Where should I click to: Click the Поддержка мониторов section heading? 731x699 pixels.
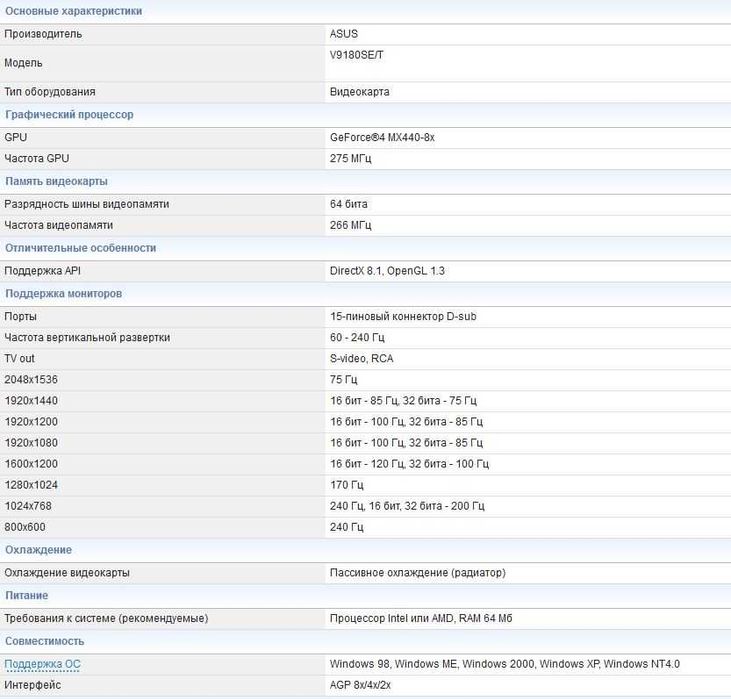point(63,294)
